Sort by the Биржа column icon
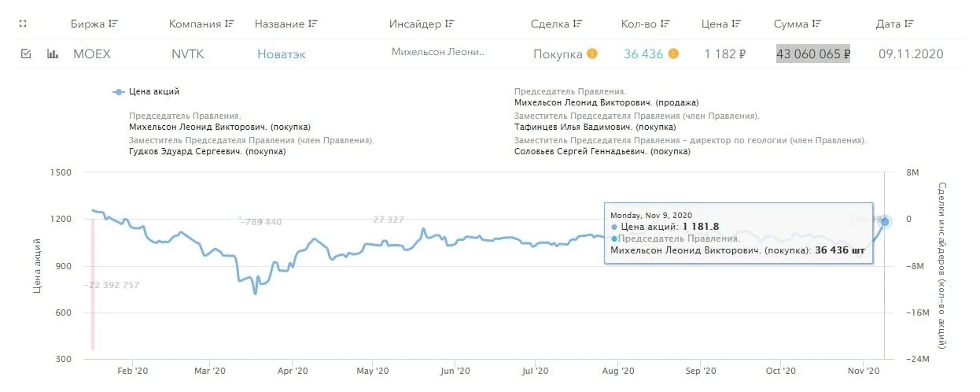Image resolution: width=980 pixels, height=392 pixels. pos(113,24)
